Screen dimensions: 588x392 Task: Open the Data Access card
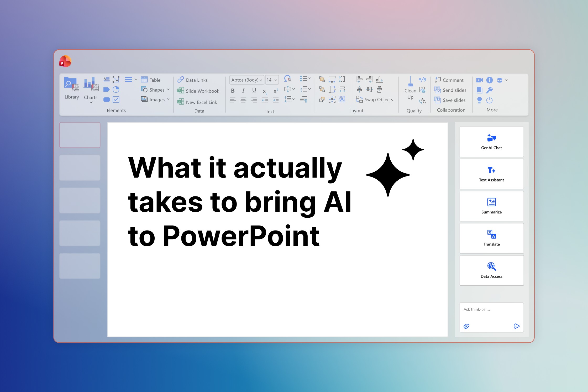click(x=492, y=271)
